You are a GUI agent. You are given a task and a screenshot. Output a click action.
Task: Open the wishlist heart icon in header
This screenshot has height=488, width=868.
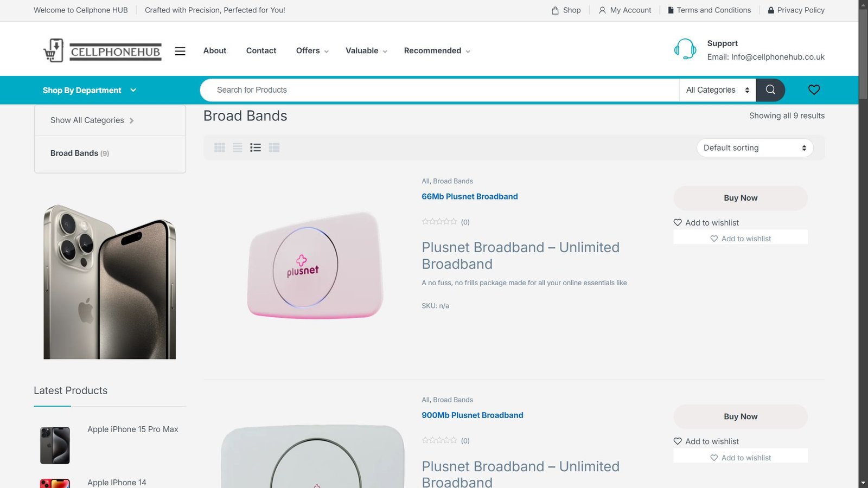(814, 90)
